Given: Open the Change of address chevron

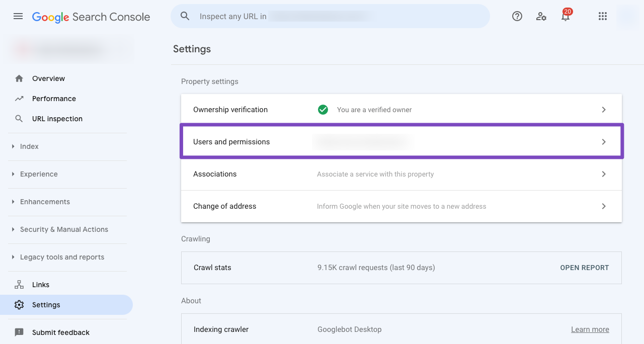Looking at the screenshot, I should pyautogui.click(x=604, y=206).
